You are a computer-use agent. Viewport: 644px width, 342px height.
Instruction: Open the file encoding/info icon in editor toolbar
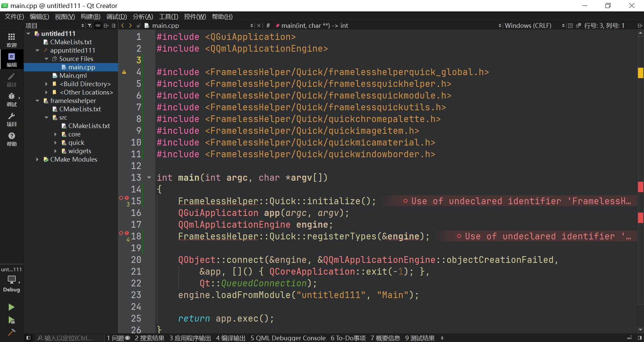point(570,25)
